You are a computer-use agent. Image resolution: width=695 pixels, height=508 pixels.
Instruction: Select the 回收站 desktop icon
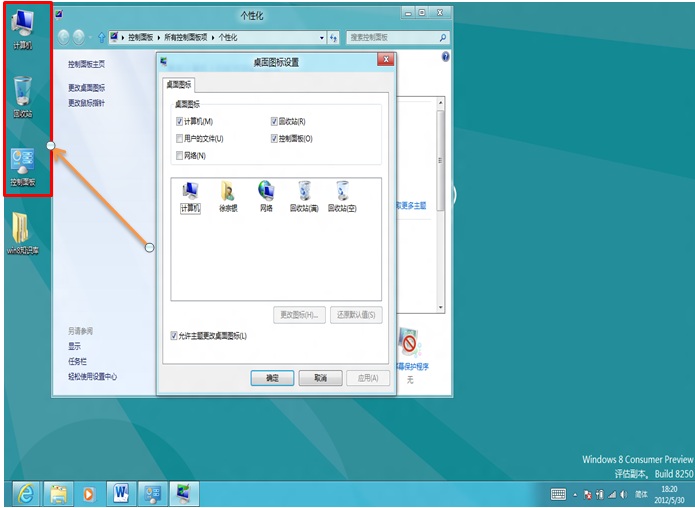click(22, 97)
